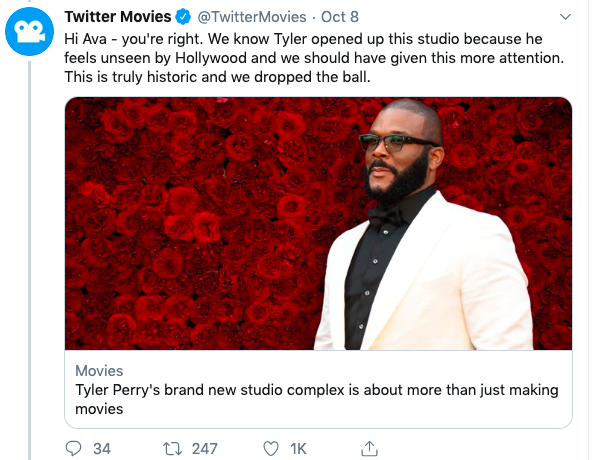Screen dimensions: 592x460
Task: Click the 34 replies count
Action: tap(102, 449)
